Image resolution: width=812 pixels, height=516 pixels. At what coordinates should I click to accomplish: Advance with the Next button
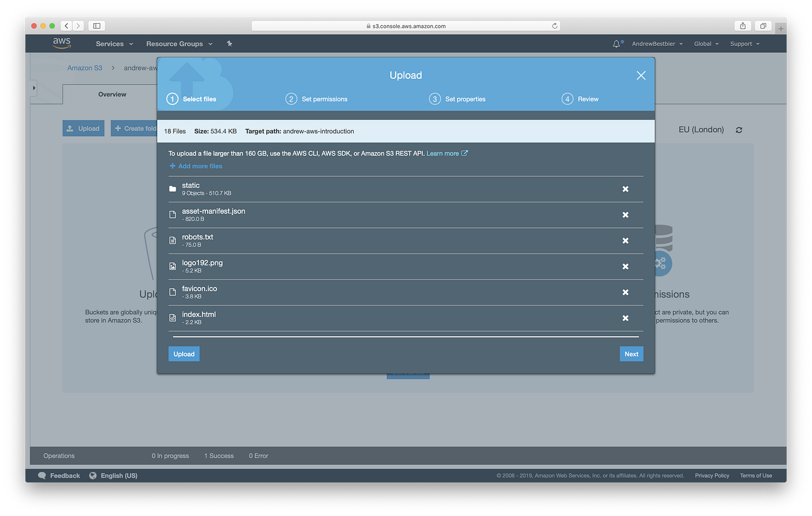tap(631, 354)
